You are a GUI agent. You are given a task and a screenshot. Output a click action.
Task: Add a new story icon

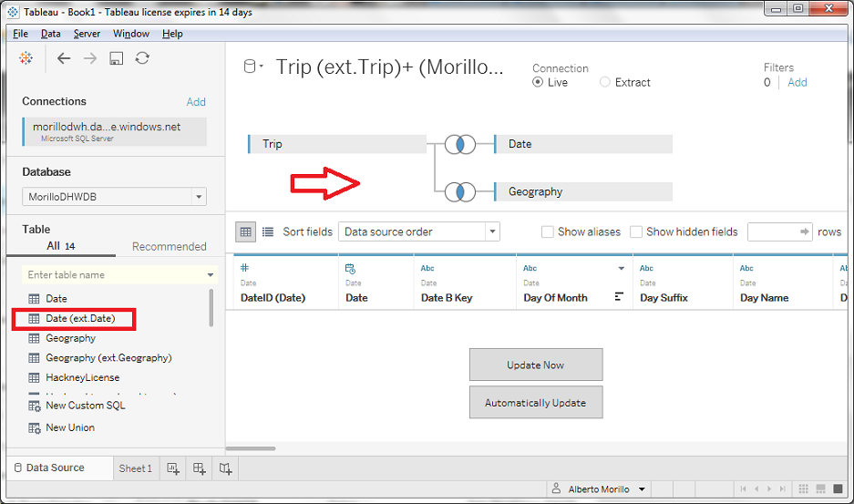(x=225, y=468)
